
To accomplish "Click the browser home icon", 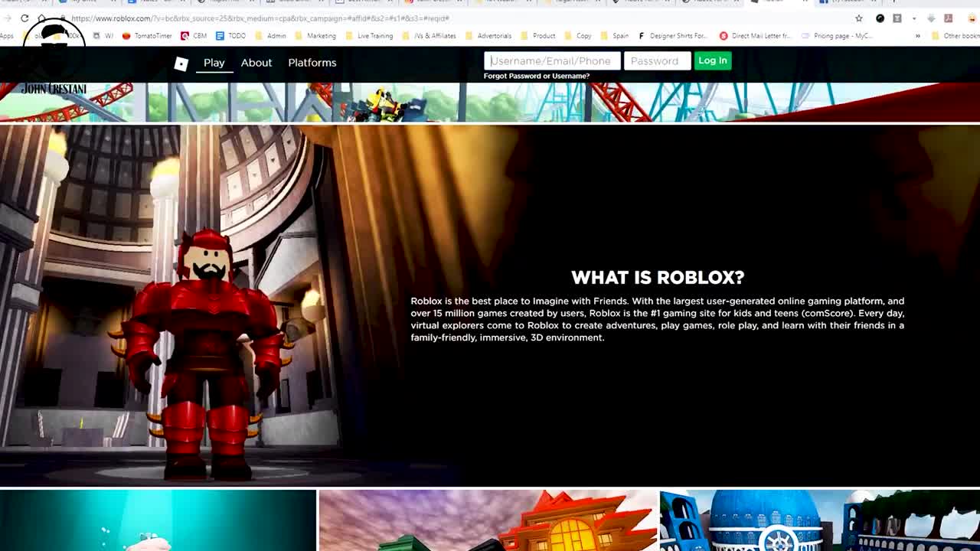I will (41, 18).
